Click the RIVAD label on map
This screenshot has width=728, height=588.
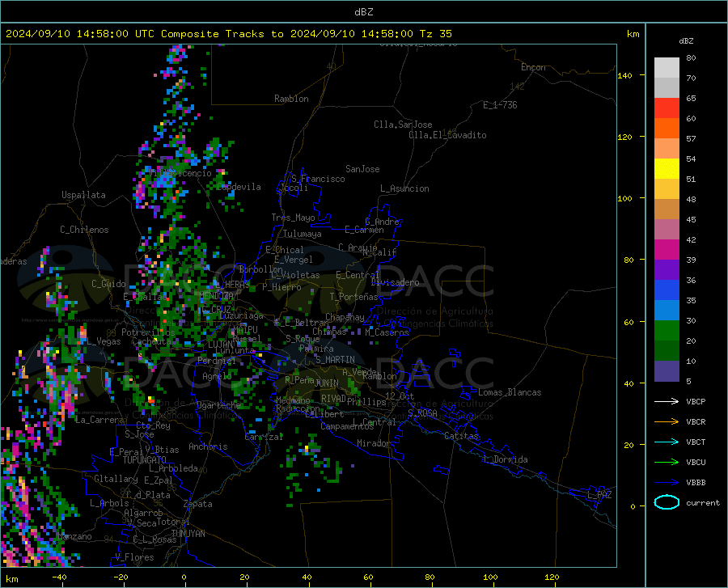(x=333, y=399)
